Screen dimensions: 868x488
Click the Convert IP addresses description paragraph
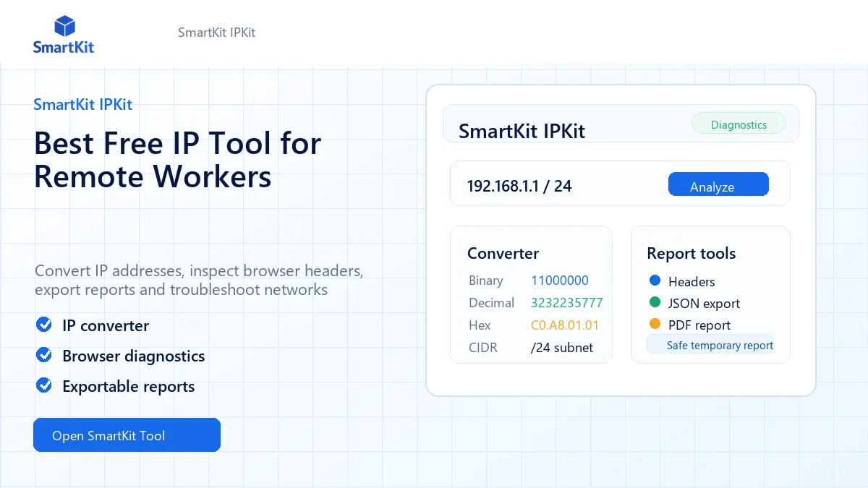199,281
